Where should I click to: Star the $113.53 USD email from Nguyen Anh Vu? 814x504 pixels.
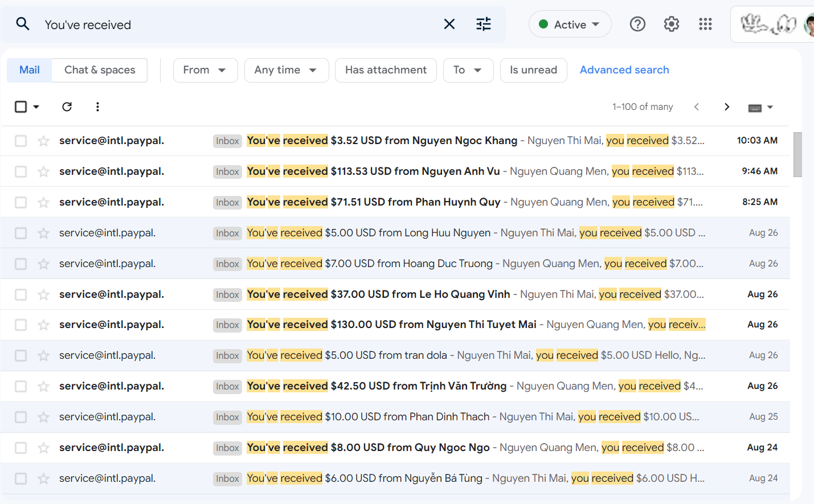(43, 171)
